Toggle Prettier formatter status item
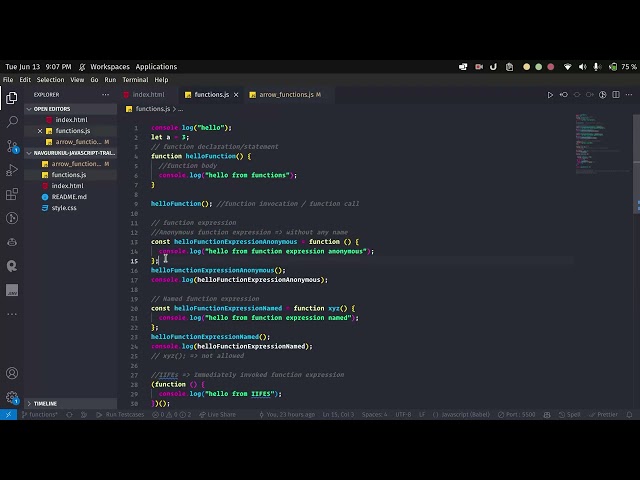 pos(603,415)
